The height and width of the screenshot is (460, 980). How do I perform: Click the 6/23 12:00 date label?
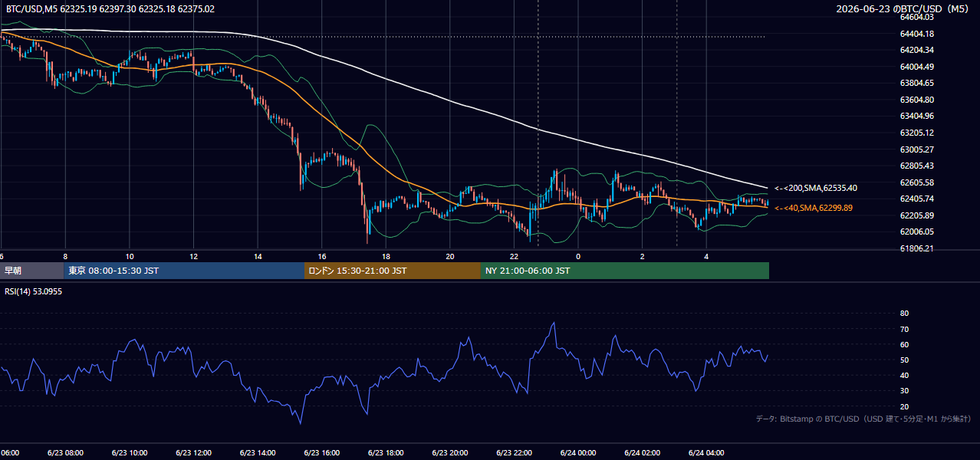pyautogui.click(x=193, y=452)
